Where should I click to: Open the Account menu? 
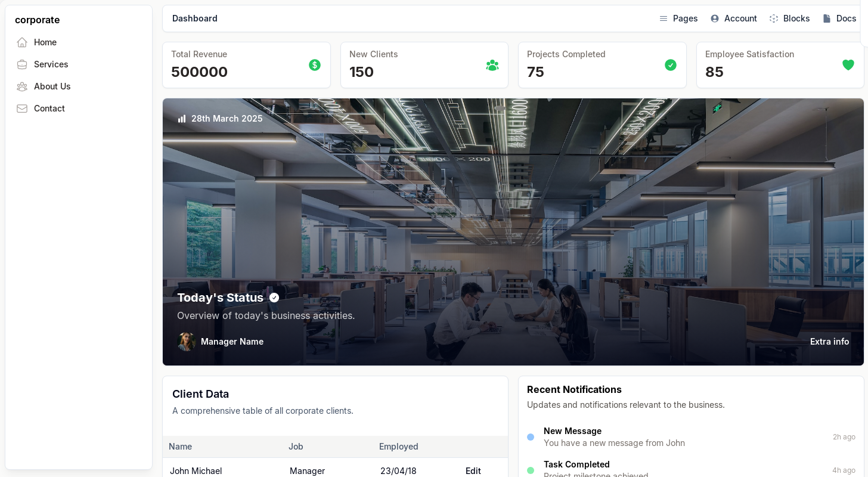[733, 18]
